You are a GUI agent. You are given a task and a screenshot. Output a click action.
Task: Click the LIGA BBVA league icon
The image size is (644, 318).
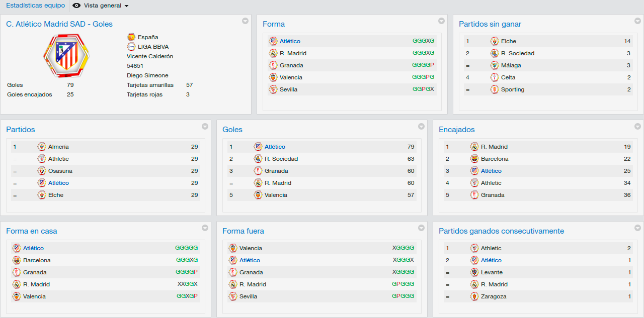pyautogui.click(x=131, y=46)
